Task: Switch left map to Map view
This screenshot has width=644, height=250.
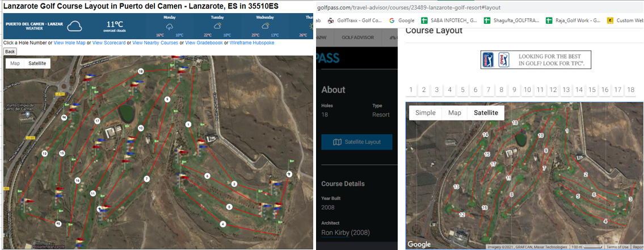Action: (15, 63)
